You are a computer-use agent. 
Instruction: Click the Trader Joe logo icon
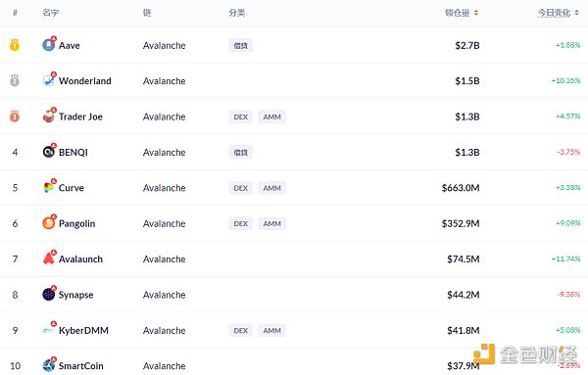[x=48, y=117]
